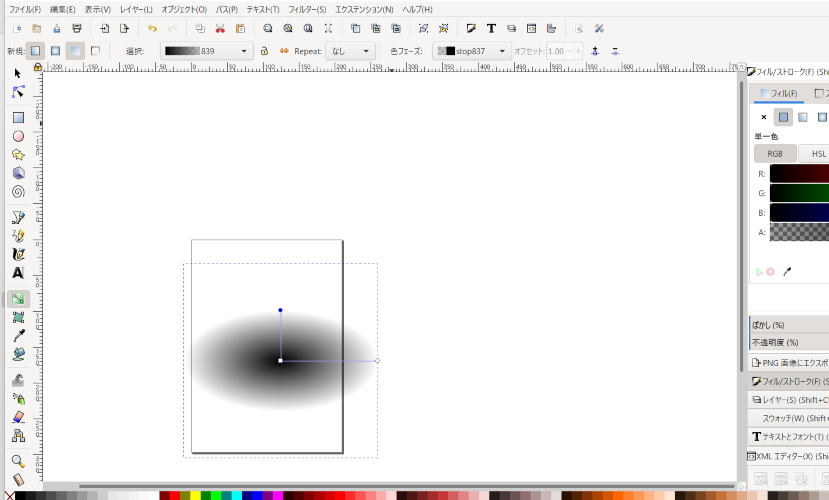Select the flat color fill type

click(x=783, y=117)
